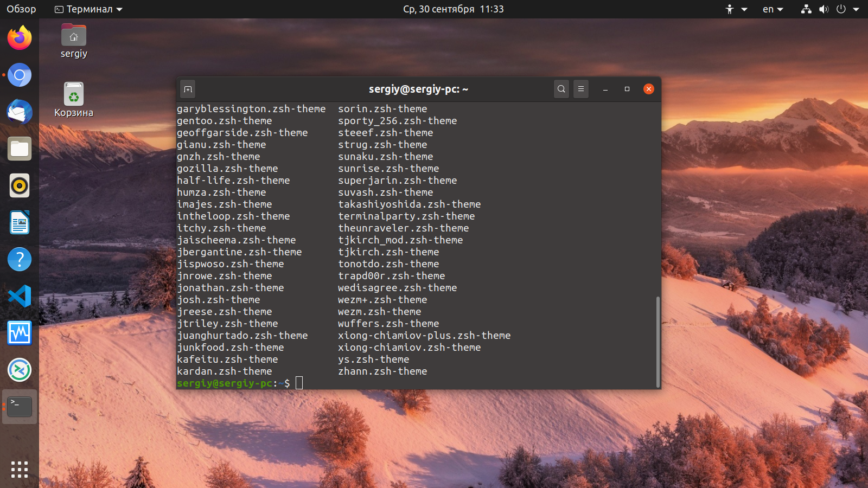This screenshot has height=488, width=868.
Task: Open terminal search with magnifier button
Action: pyautogui.click(x=561, y=89)
